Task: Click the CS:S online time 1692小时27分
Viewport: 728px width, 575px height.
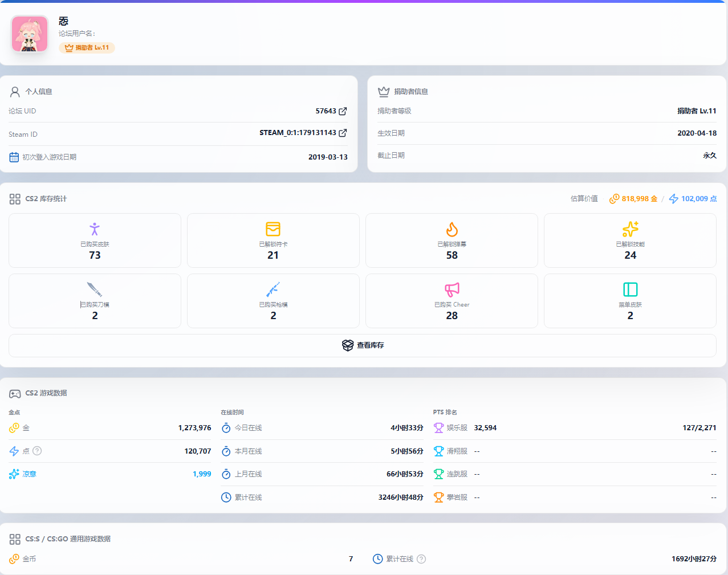Action: pyautogui.click(x=694, y=559)
